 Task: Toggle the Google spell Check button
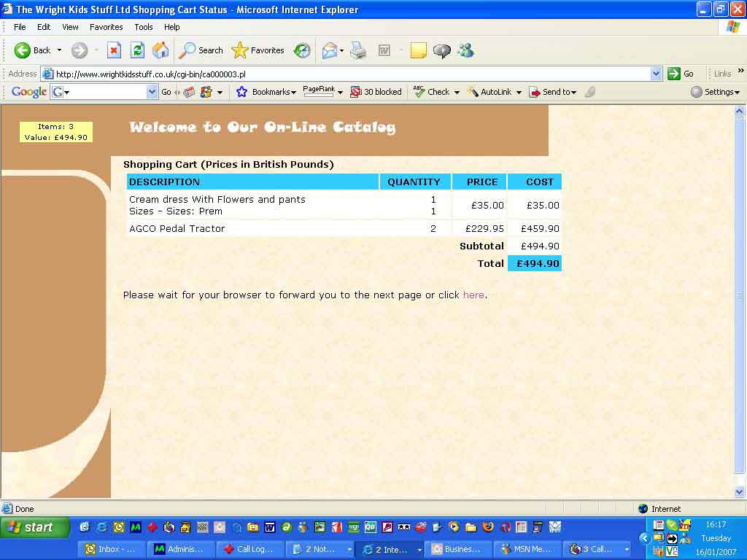point(432,92)
